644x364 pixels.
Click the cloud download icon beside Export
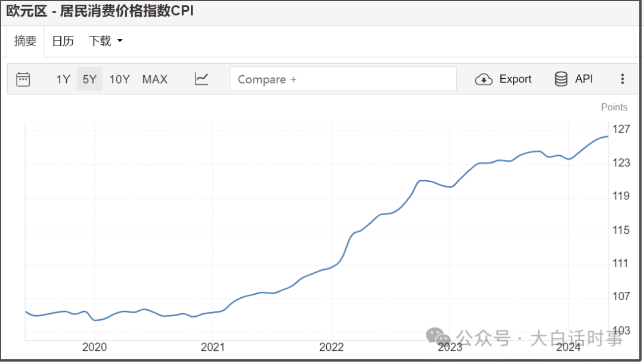(x=484, y=79)
